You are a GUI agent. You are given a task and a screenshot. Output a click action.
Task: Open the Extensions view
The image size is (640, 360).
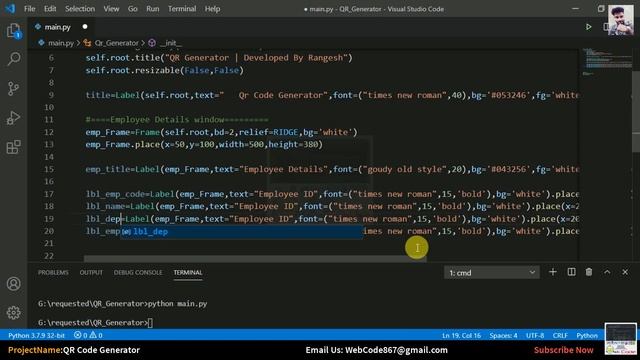click(13, 147)
